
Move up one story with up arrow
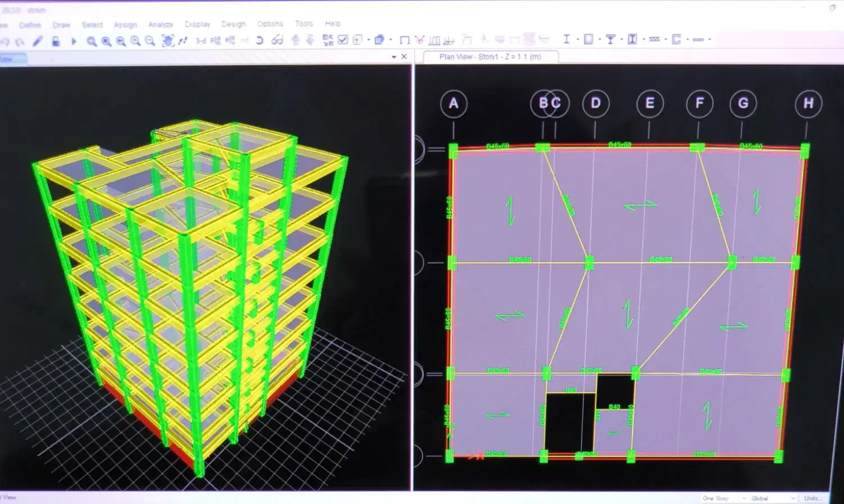pos(295,39)
